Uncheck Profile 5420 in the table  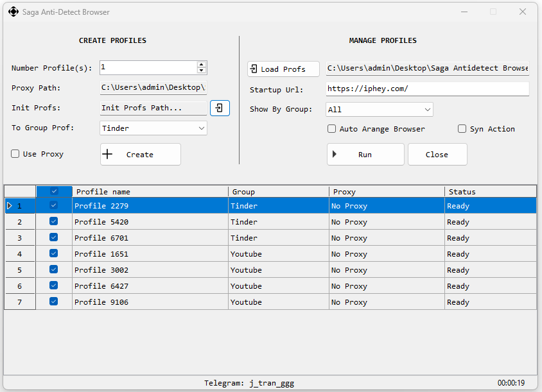point(54,221)
